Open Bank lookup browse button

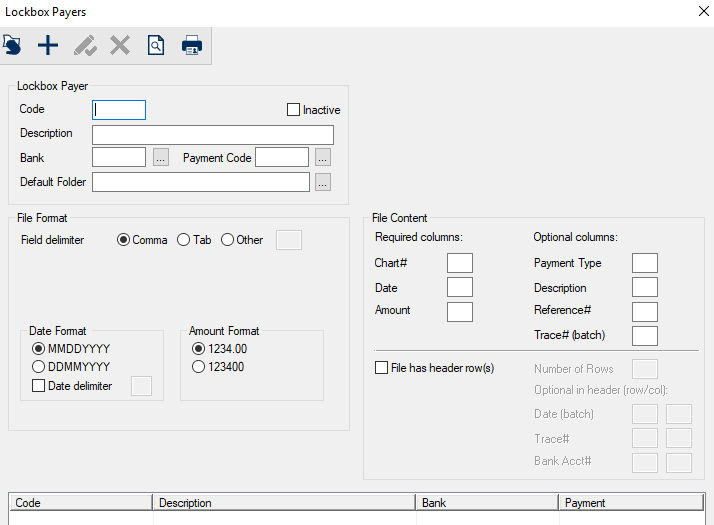[161, 158]
